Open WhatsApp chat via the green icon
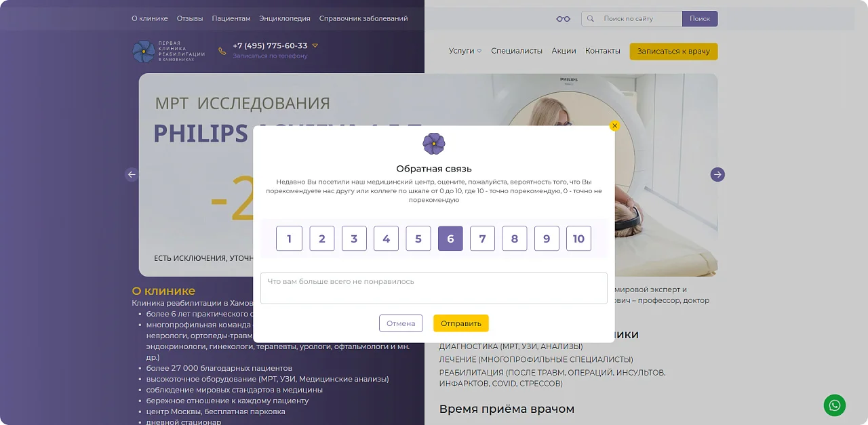The height and width of the screenshot is (425, 868). click(834, 405)
